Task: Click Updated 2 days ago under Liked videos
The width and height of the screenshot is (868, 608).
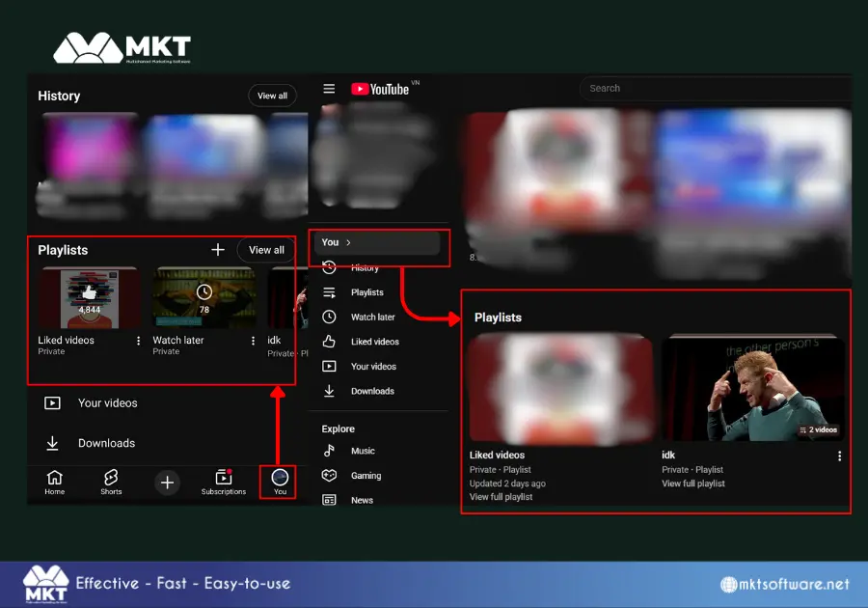Action: (507, 484)
